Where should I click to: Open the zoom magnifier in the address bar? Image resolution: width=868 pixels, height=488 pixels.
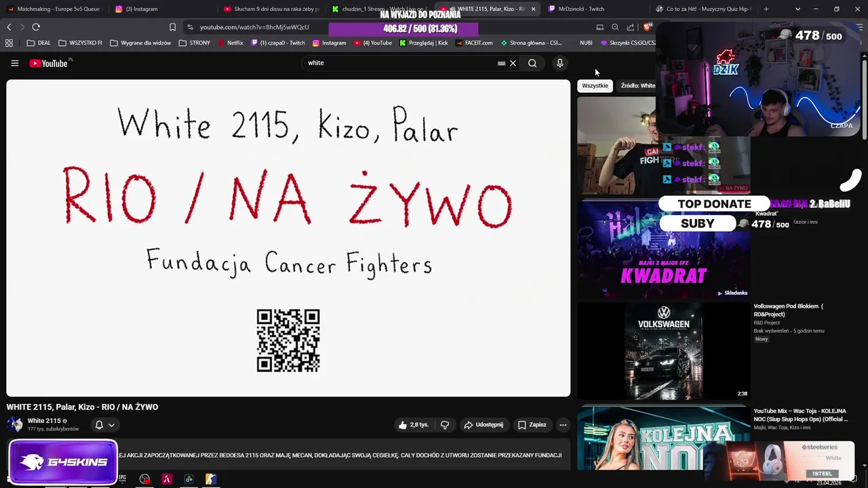615,27
